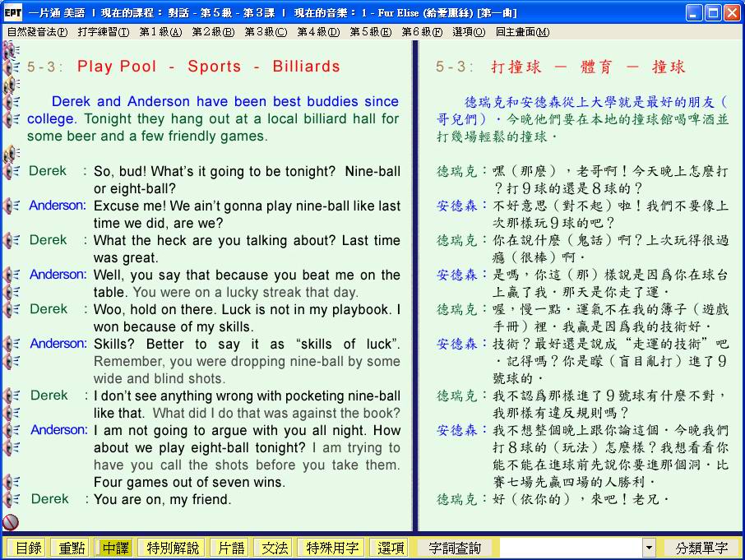Viewport: 745px width, 560px height.
Task: Toggle the 片語 phrases button
Action: [x=229, y=548]
